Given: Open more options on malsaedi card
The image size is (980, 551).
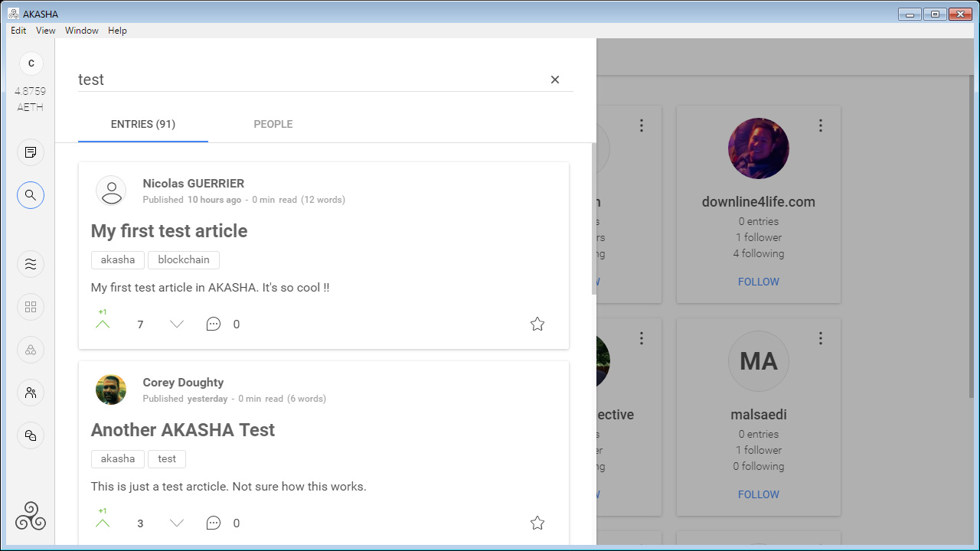Looking at the screenshot, I should click(821, 337).
